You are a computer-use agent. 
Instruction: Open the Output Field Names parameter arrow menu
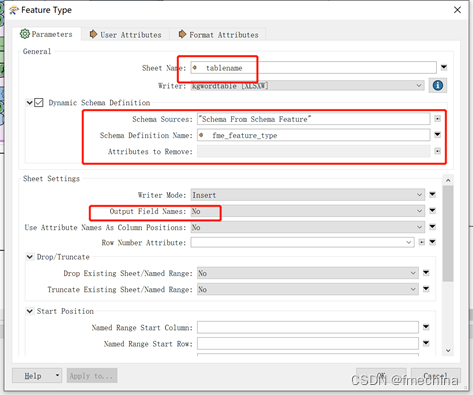coord(432,210)
